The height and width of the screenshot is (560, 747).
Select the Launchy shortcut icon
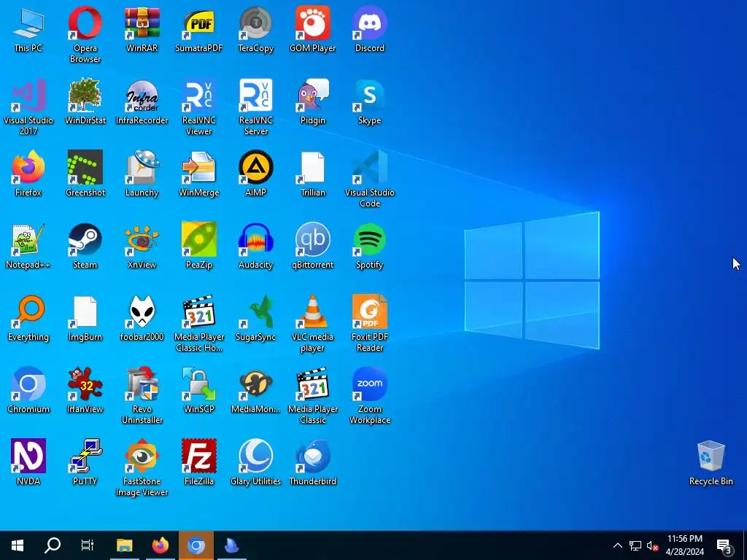click(142, 174)
